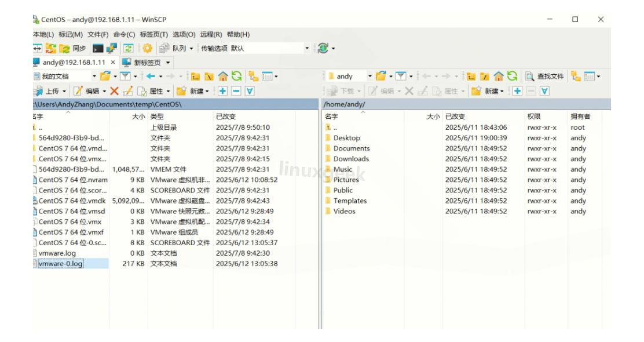Image resolution: width=644 pixels, height=342 pixels.
Task: Show the remote directory tree icon
Action: pyautogui.click(x=576, y=76)
